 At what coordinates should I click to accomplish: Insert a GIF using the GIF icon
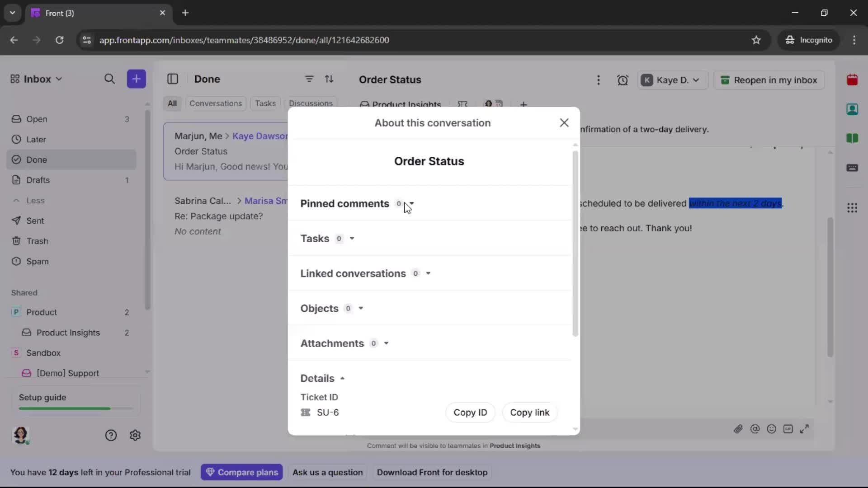(x=788, y=429)
